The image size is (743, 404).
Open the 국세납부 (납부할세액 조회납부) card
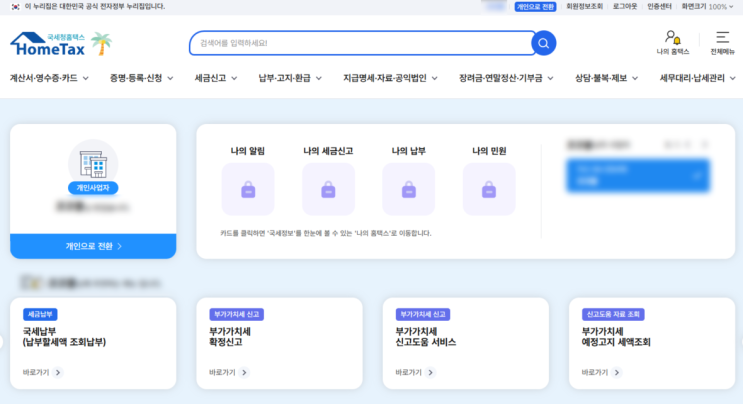(x=93, y=343)
